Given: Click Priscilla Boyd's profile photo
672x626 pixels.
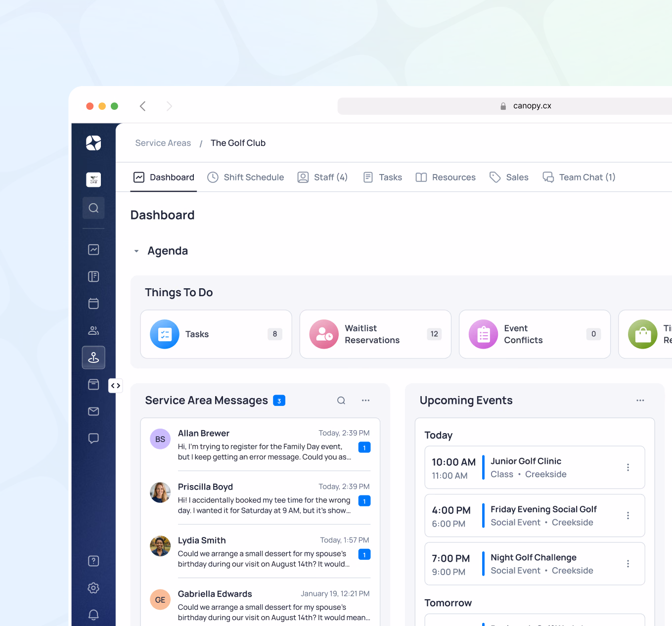Looking at the screenshot, I should [x=160, y=492].
